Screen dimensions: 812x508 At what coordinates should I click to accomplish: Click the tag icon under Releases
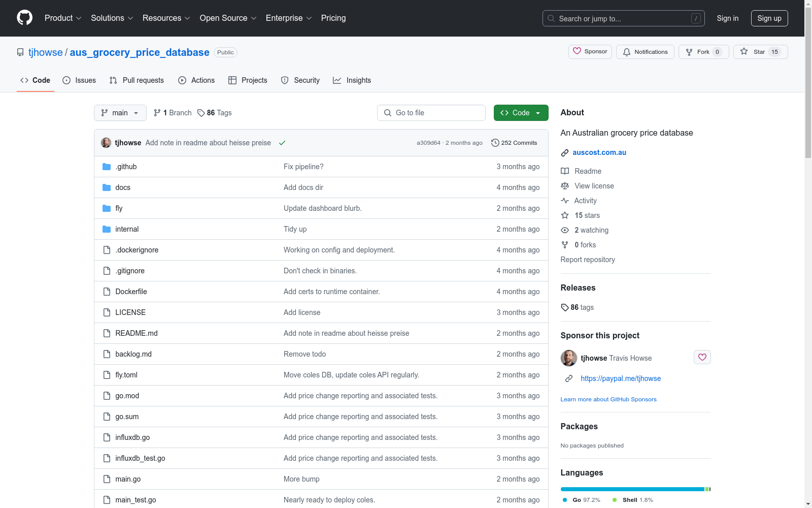pyautogui.click(x=565, y=307)
